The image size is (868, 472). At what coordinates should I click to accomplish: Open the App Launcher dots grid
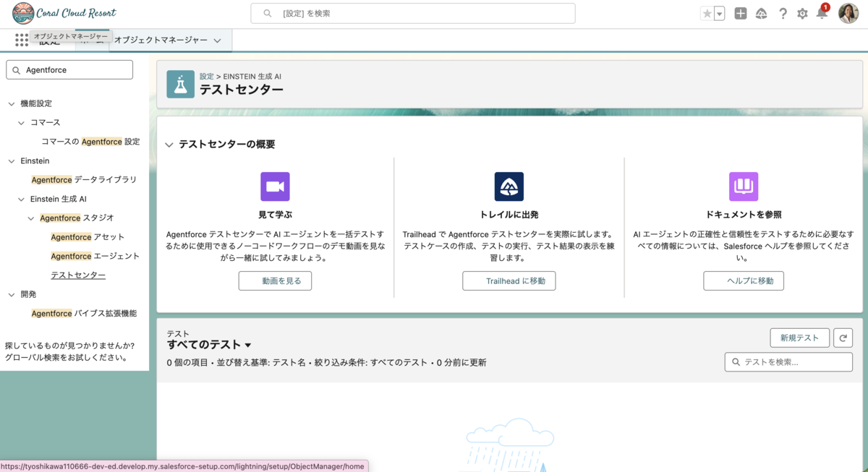22,40
